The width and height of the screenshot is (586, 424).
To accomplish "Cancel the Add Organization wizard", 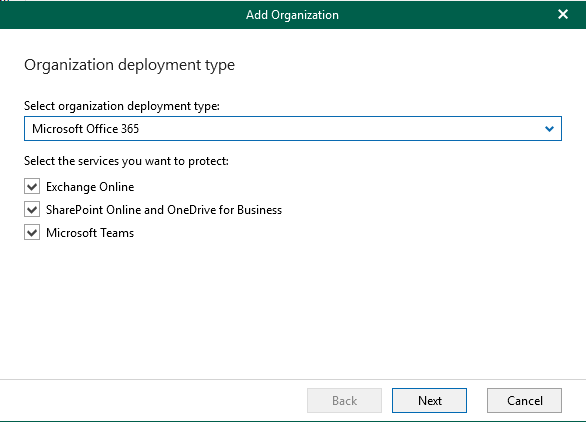I will [x=524, y=400].
